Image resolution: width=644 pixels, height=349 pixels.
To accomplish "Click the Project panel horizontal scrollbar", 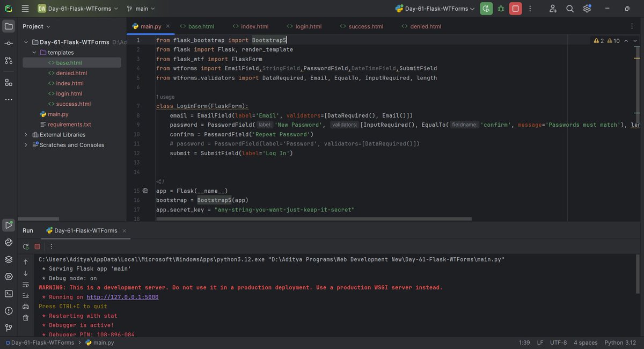I will 38,219.
